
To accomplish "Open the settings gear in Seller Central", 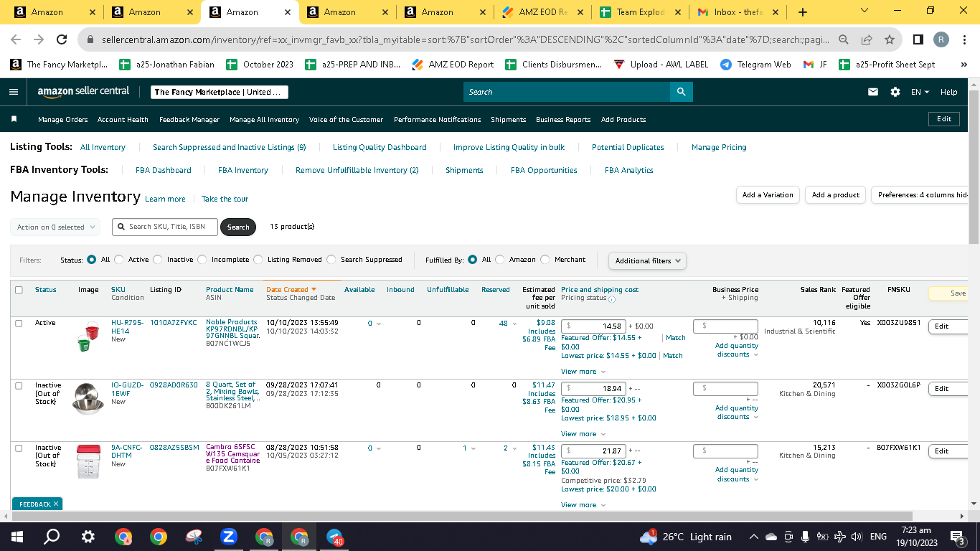I will click(895, 92).
